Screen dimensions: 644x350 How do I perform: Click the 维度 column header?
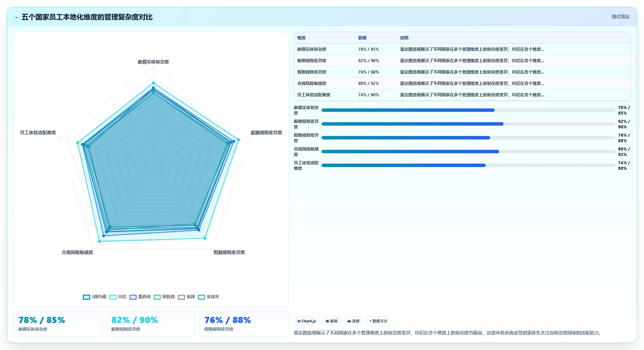pos(301,38)
